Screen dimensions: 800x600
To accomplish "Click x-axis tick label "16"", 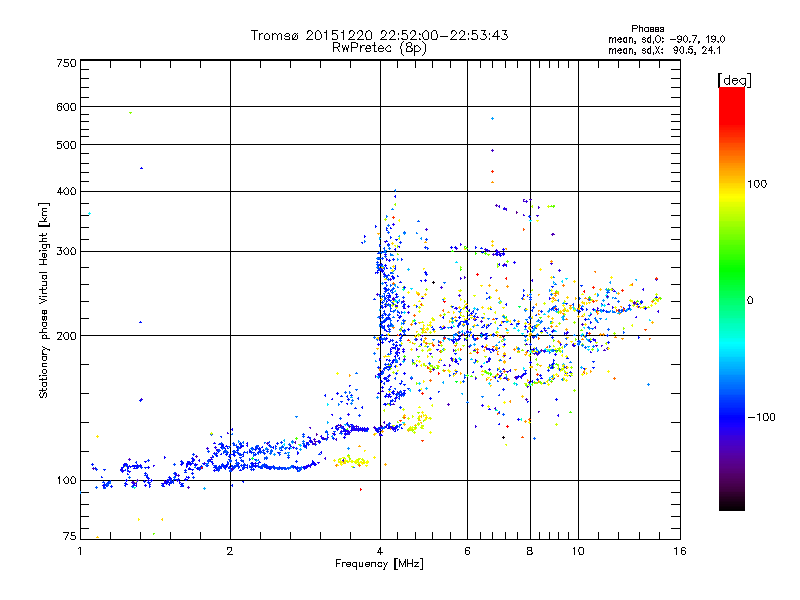I will coord(680,551).
